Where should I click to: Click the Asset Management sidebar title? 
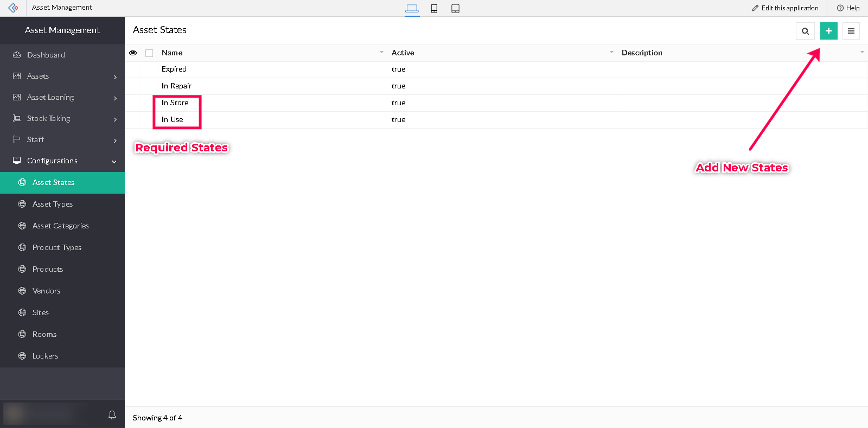point(62,30)
